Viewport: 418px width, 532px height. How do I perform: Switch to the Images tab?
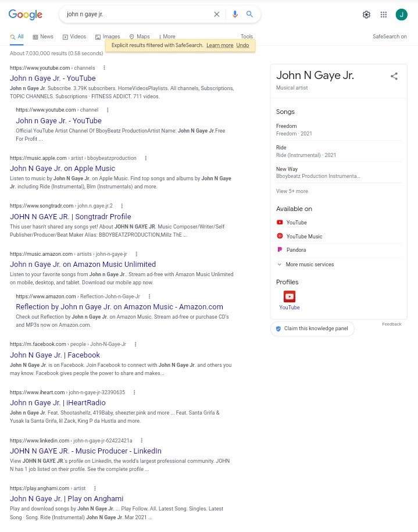108,37
